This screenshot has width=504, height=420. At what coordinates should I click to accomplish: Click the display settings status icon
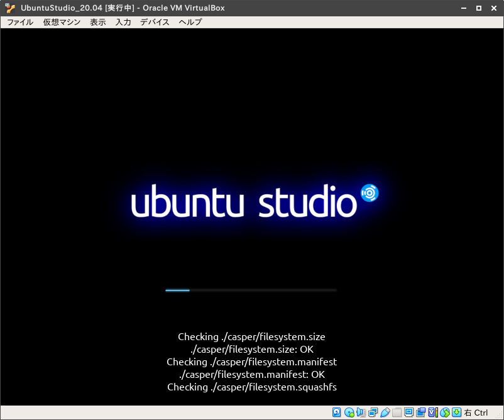408,412
